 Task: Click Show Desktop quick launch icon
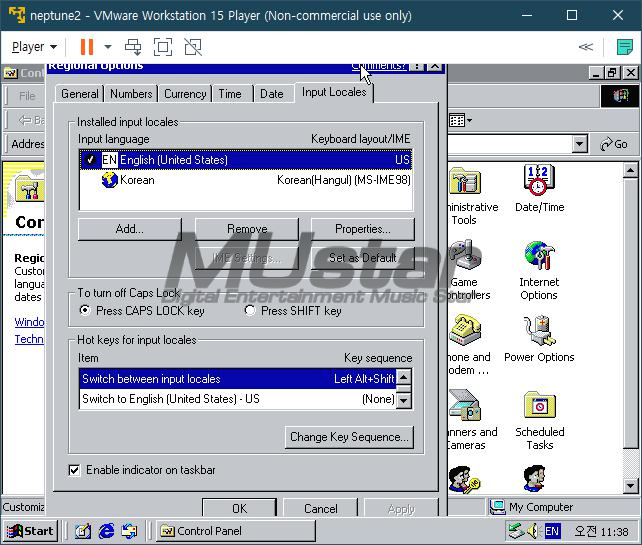82,531
